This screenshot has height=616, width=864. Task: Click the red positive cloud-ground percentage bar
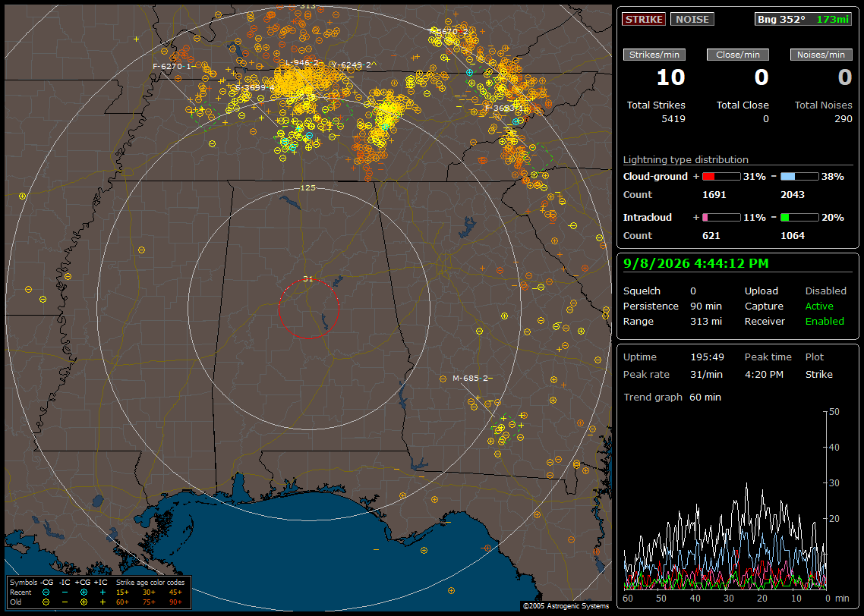(x=721, y=177)
